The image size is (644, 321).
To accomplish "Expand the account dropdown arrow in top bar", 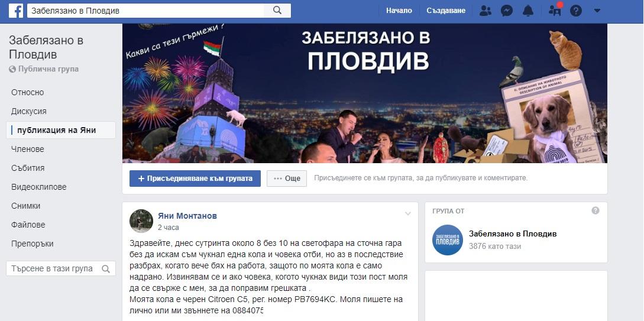I will [597, 11].
